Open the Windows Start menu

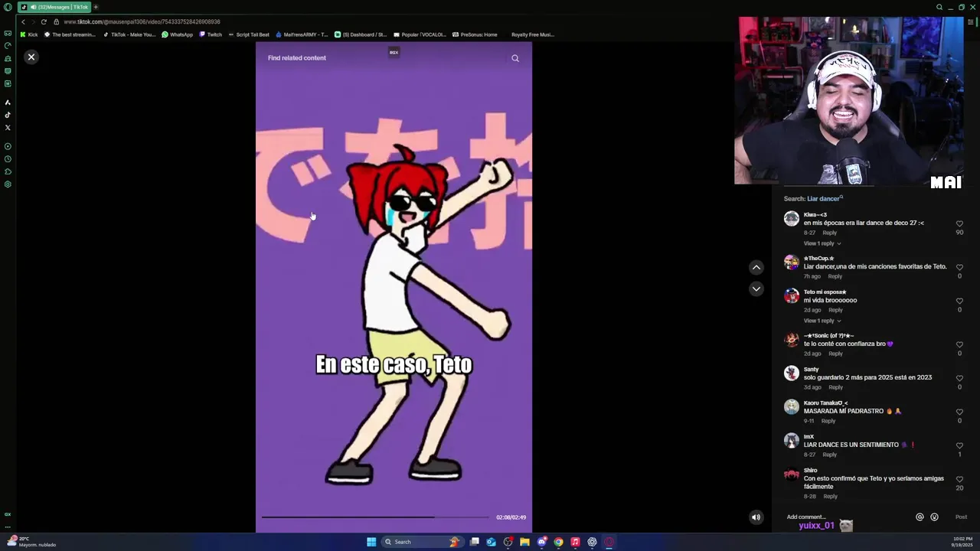[371, 542]
